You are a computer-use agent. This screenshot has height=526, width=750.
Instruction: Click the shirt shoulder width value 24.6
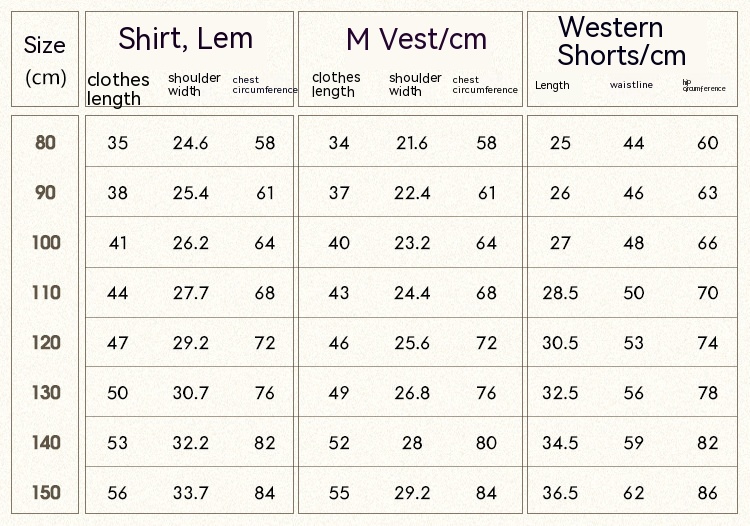[x=190, y=143]
